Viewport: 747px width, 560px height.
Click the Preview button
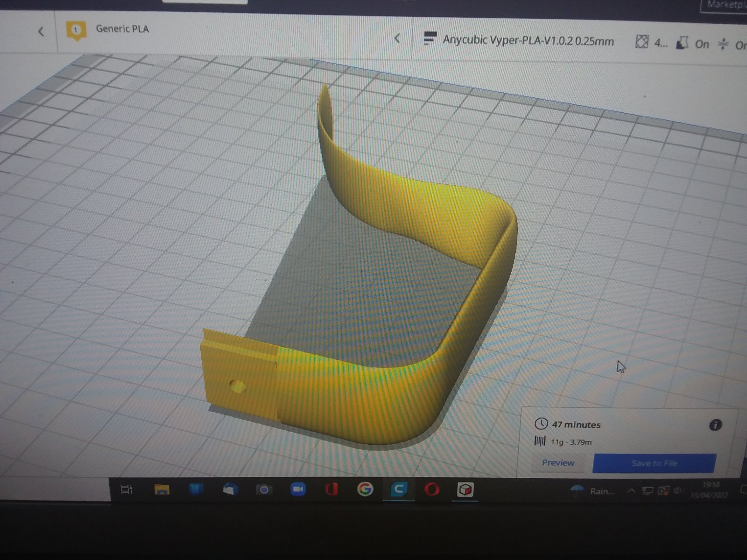[x=558, y=462]
